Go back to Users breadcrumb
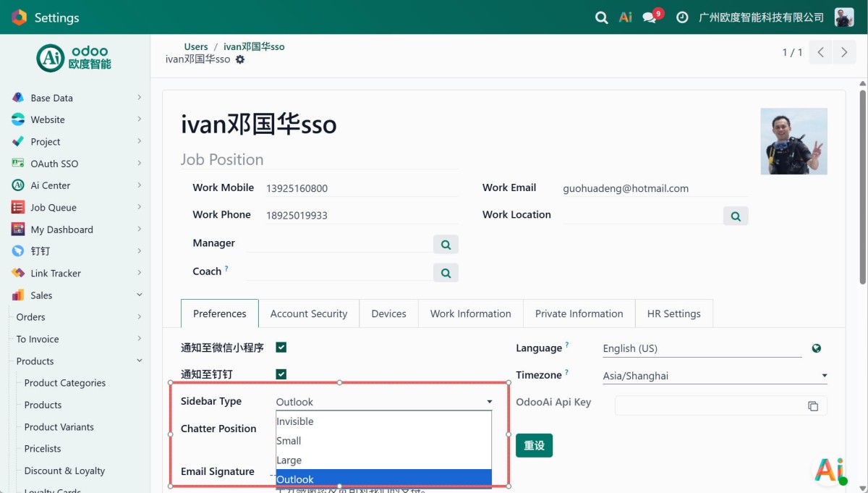The image size is (868, 493). 196,46
